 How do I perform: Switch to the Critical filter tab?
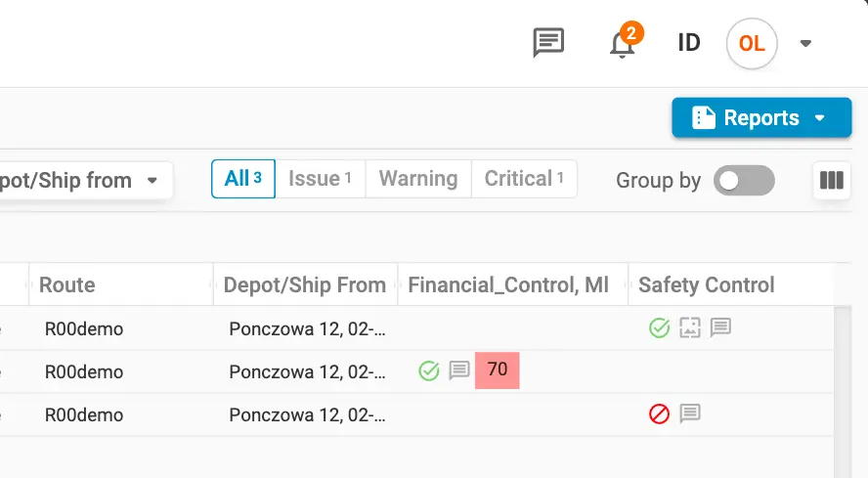tap(524, 178)
